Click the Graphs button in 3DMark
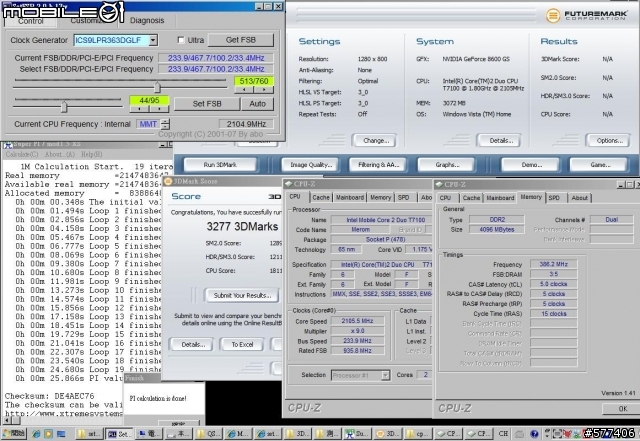Image resolution: width=640 pixels, height=441 pixels. (x=447, y=165)
